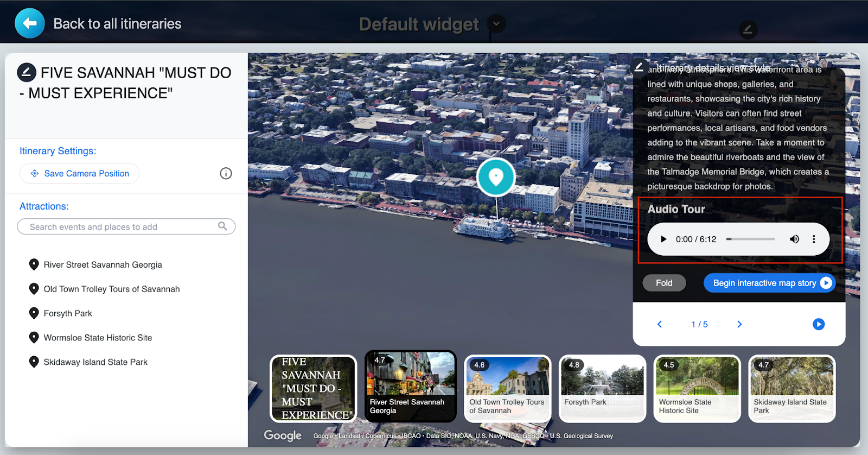Select Forsyth Park in attractions list

68,314
